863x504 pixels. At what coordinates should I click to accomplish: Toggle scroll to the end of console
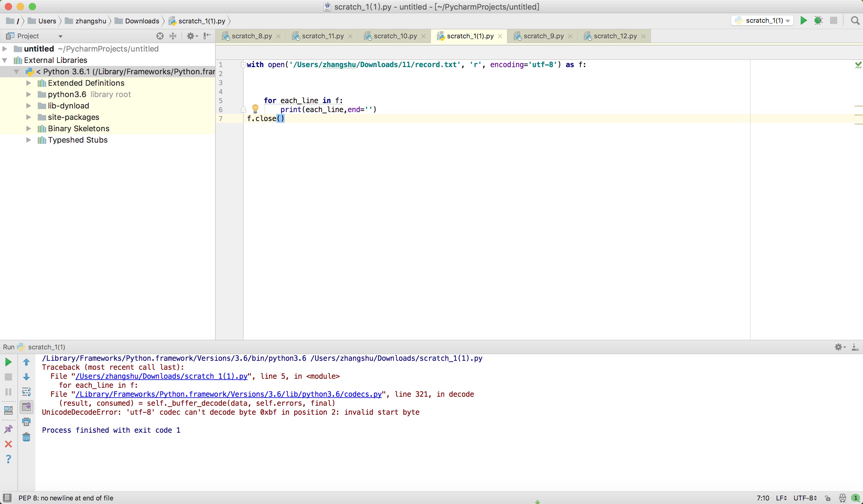pyautogui.click(x=26, y=407)
